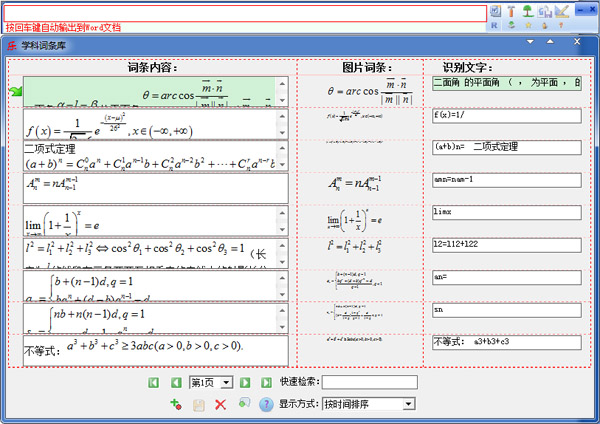Click green recognition field with 二面角 text

(507, 83)
